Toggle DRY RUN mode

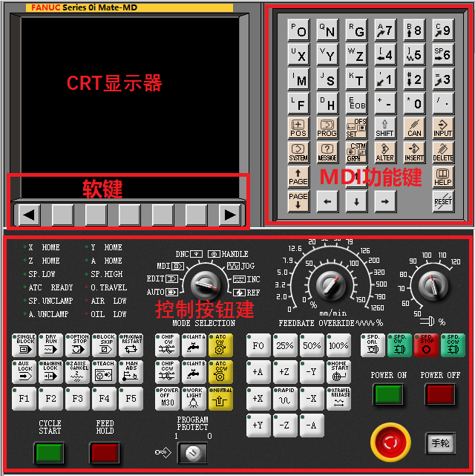tap(50, 345)
